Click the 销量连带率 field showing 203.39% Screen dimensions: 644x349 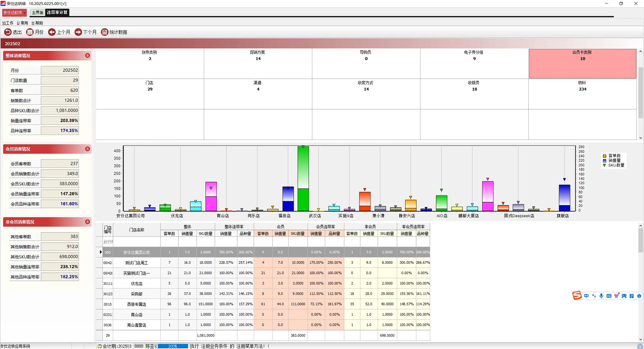pyautogui.click(x=60, y=120)
